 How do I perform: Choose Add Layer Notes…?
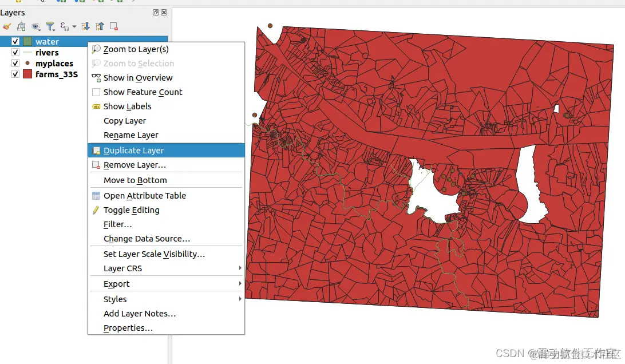click(x=166, y=314)
